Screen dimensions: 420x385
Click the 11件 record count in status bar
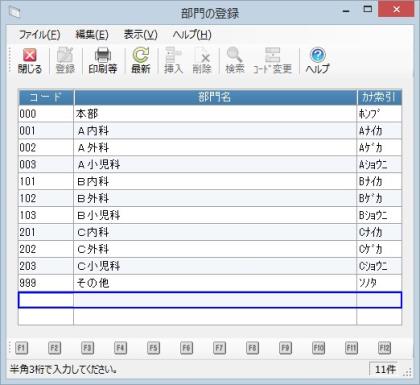(x=384, y=369)
